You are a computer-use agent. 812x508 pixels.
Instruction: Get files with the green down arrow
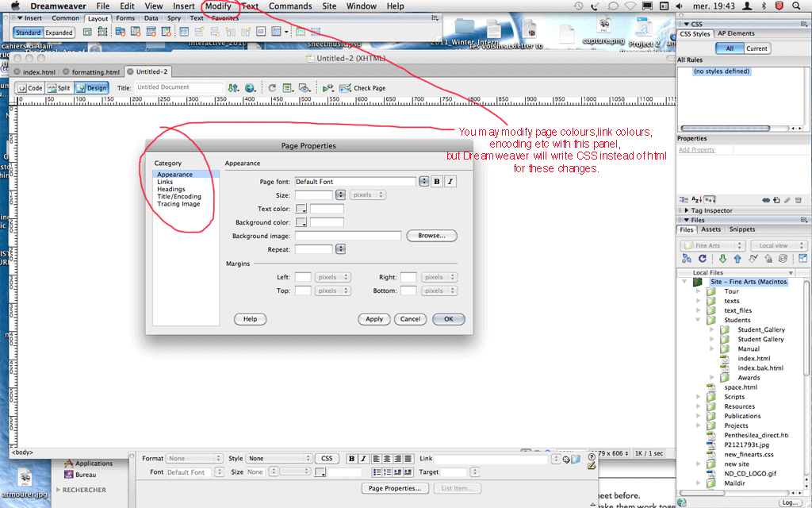tap(722, 258)
